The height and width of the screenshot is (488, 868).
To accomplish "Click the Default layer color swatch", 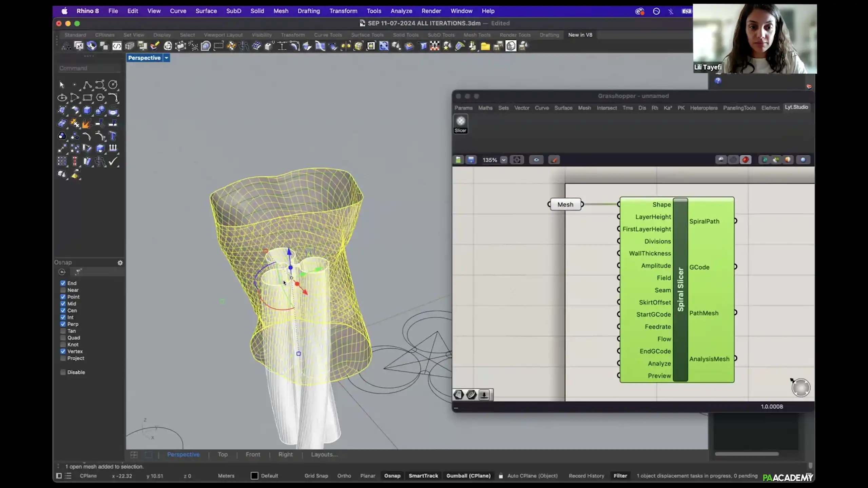I will pos(254,476).
